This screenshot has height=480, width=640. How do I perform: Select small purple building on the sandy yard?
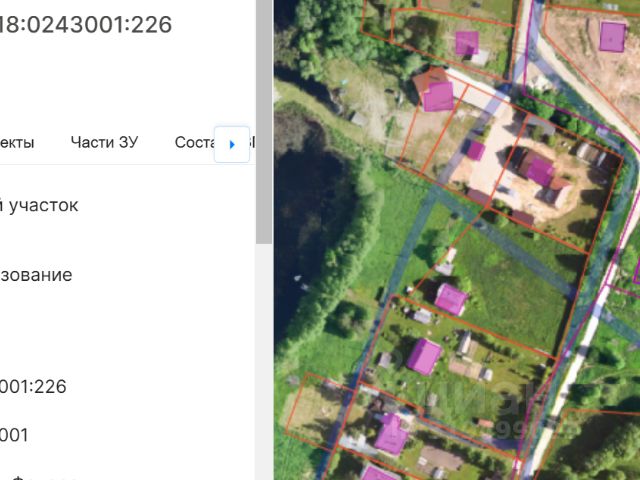tap(476, 150)
